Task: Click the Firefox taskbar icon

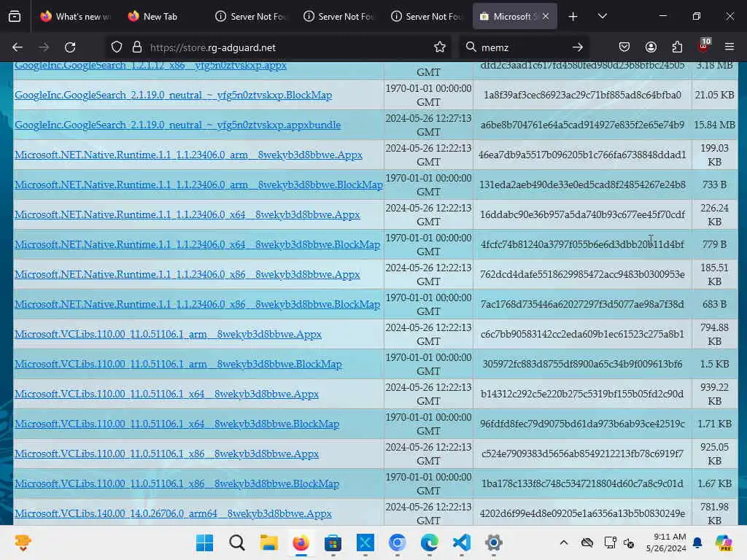Action: [301, 542]
